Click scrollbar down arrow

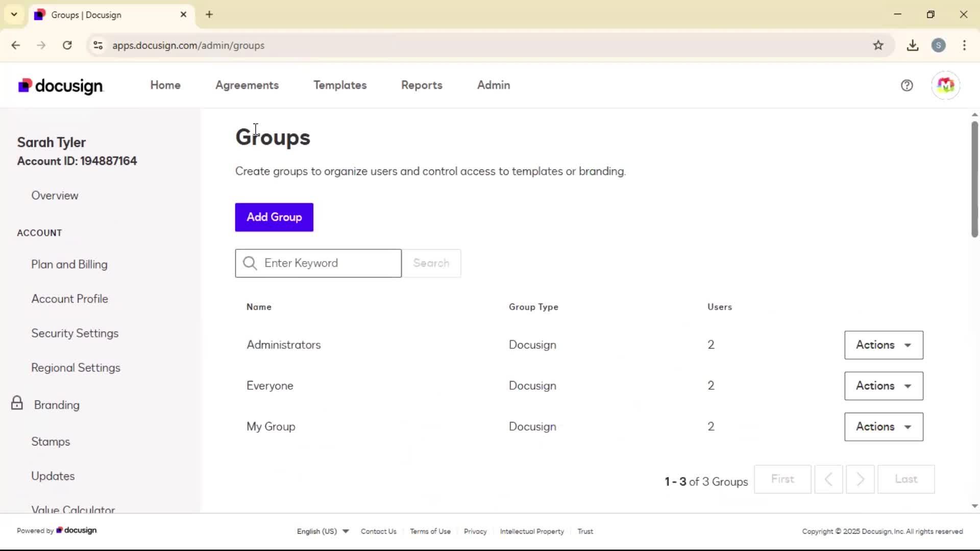pyautogui.click(x=974, y=506)
